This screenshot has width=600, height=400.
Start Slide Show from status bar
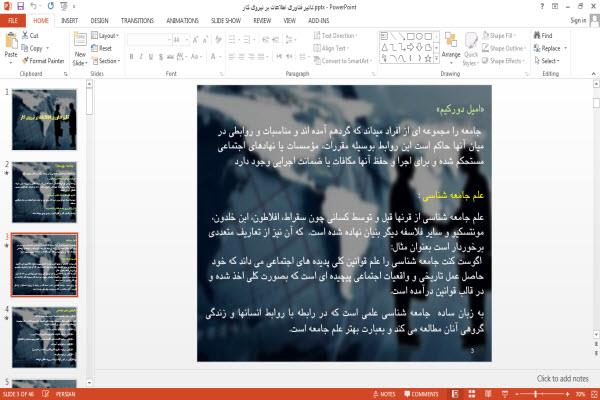pos(505,394)
